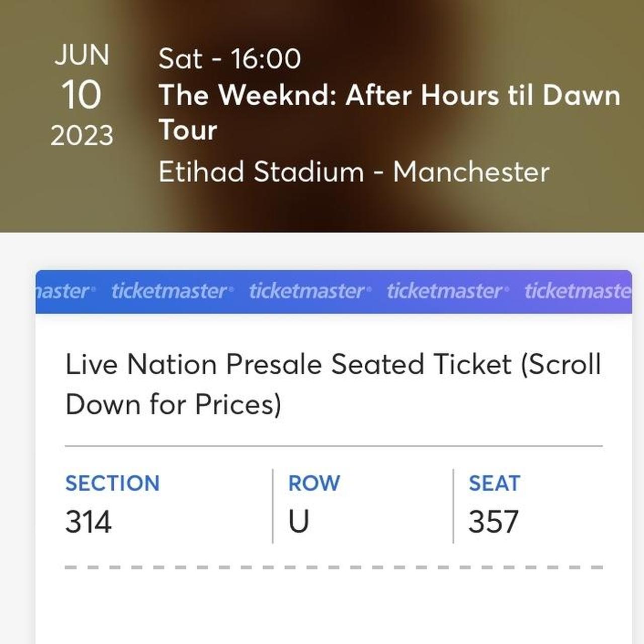
Task: Select the SEAT 357 field
Action: point(494,503)
